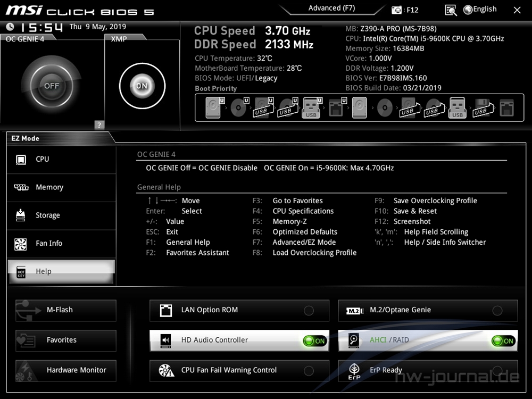Open the Favorites button
This screenshot has width=532, height=399.
pos(66,340)
